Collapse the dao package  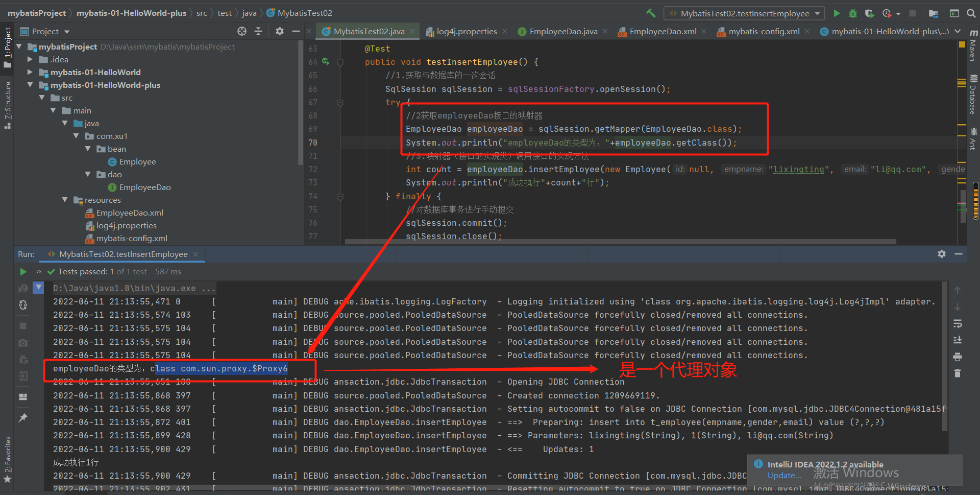tap(88, 174)
